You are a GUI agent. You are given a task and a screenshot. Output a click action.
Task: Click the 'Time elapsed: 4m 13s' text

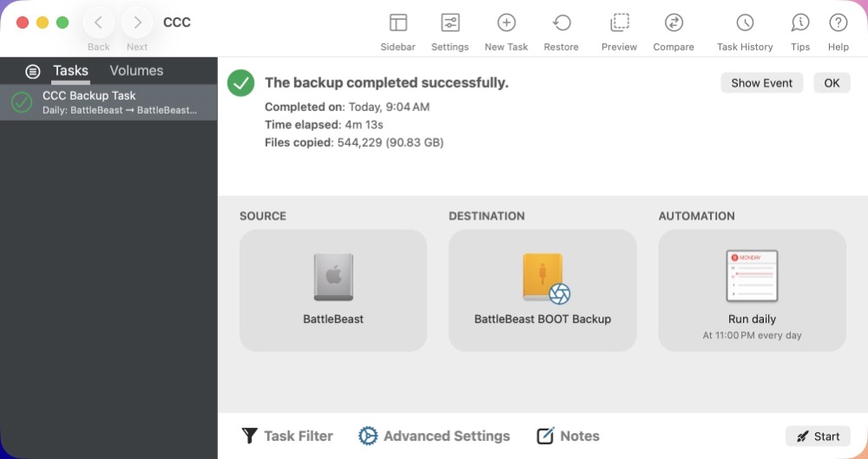click(324, 125)
